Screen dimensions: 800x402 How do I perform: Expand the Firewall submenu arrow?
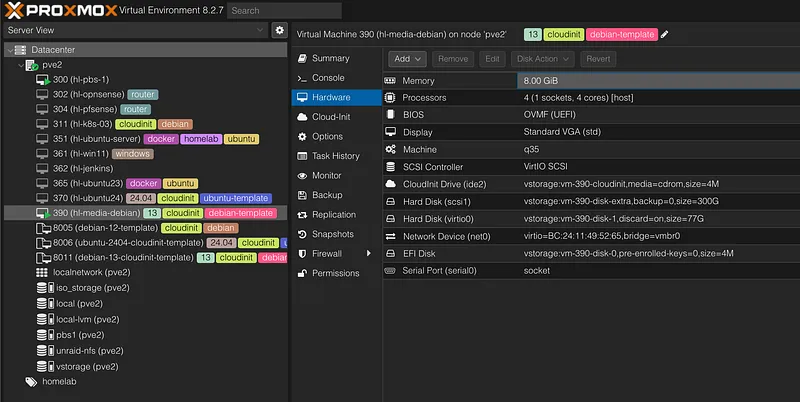click(369, 253)
